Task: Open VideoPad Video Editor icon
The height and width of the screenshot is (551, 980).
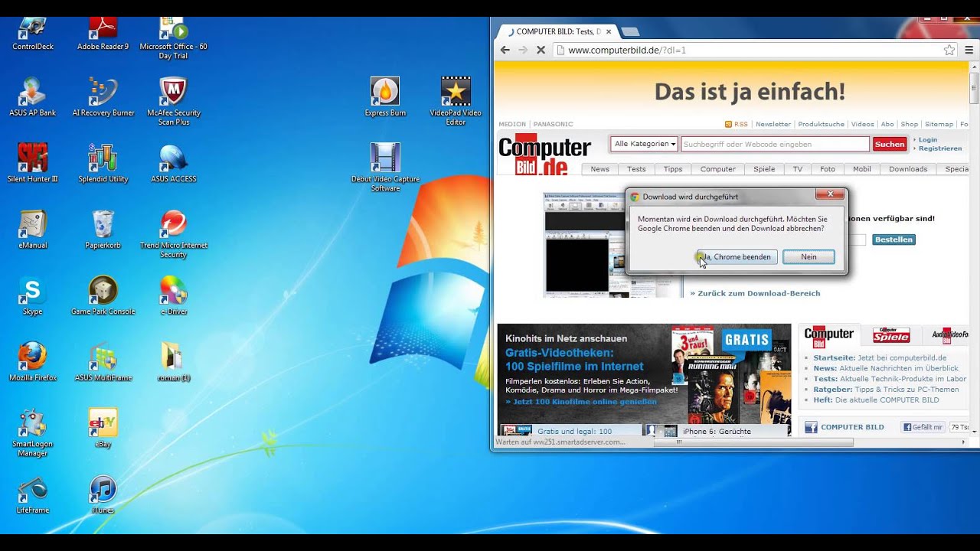Action: 456,101
